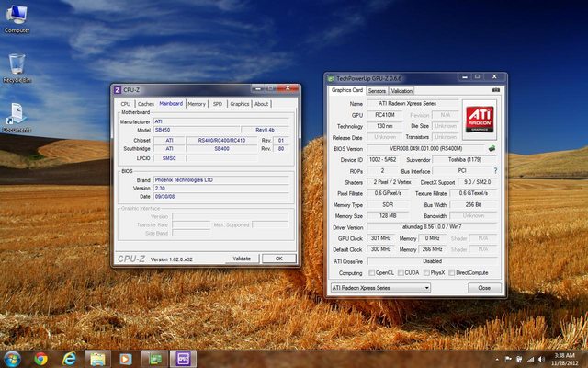Open the Documents shortcut on the desktop
Viewport: 588px width, 368px height.
[17, 118]
